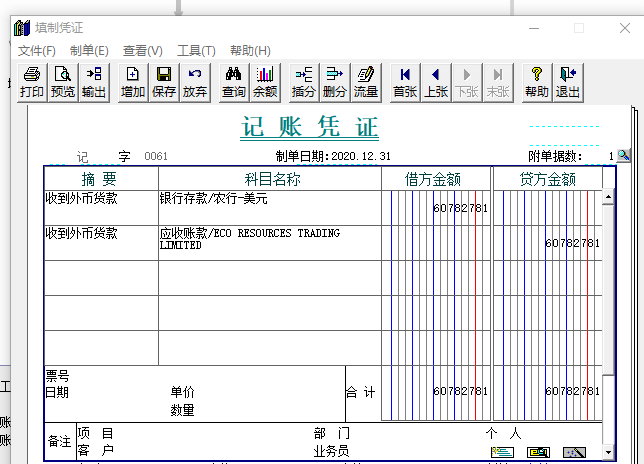Click the 制单日期 field 2020.12.31
644x464 pixels.
click(361, 156)
